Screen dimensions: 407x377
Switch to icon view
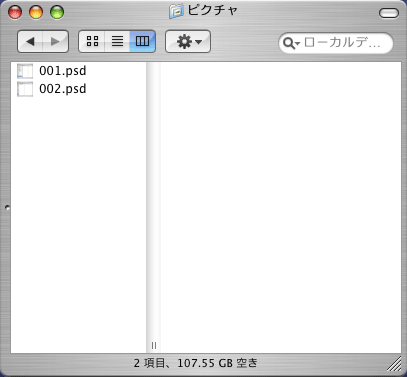coord(92,41)
